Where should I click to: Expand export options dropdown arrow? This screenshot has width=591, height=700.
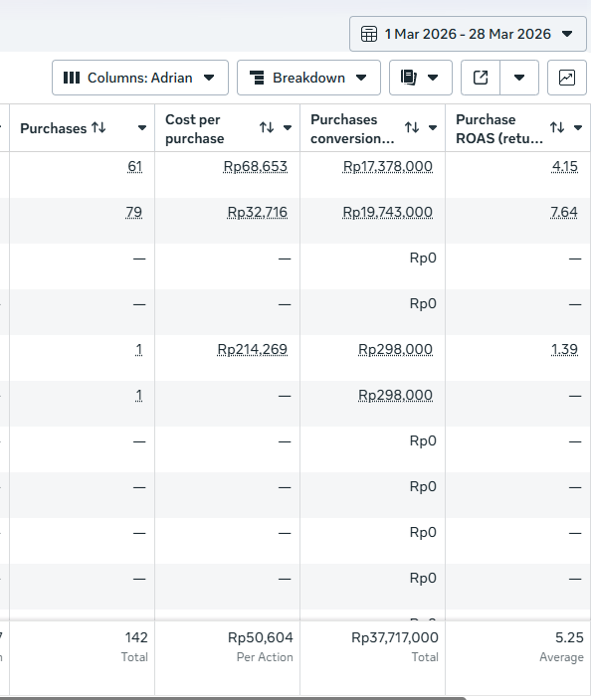[519, 78]
